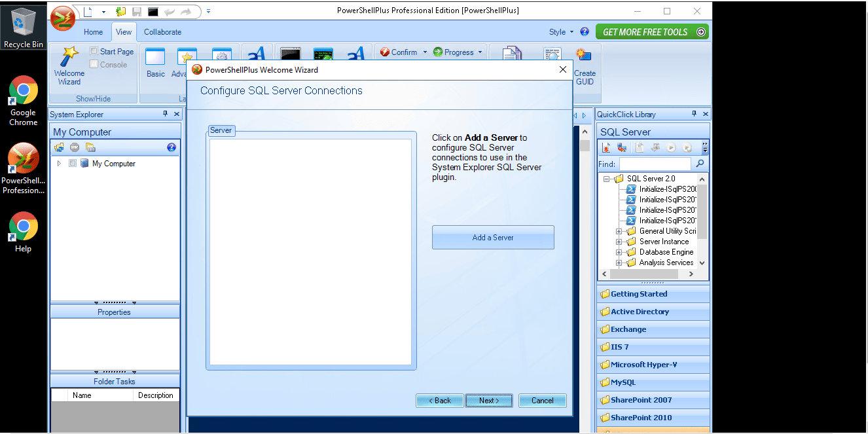Viewport: 868px width, 434px height.
Task: Toggle the Start Page checkbox
Action: pyautogui.click(x=94, y=51)
